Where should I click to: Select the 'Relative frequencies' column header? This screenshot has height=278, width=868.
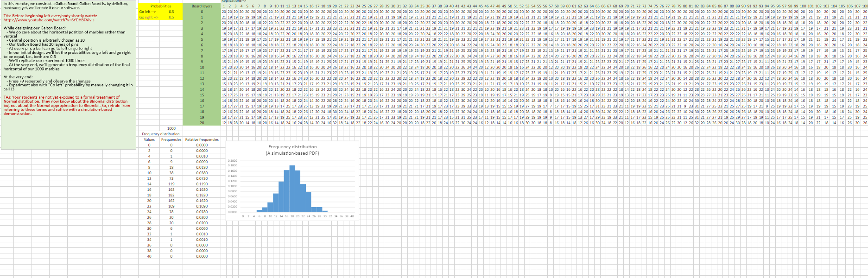[x=202, y=139]
